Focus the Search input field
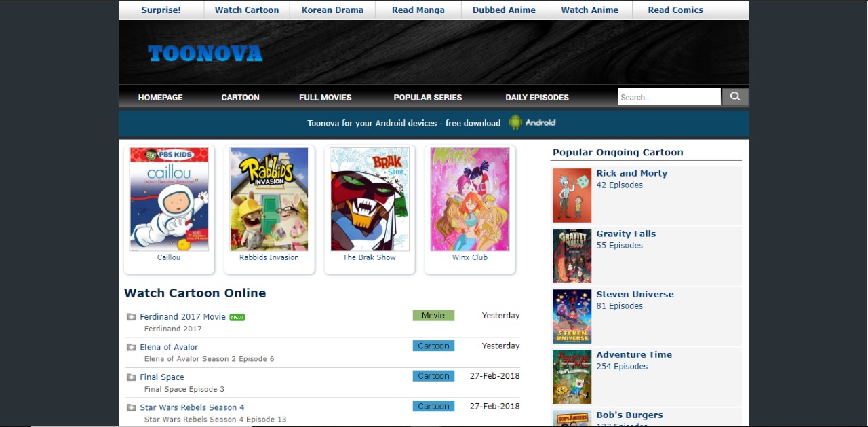The image size is (868, 427). tap(669, 97)
